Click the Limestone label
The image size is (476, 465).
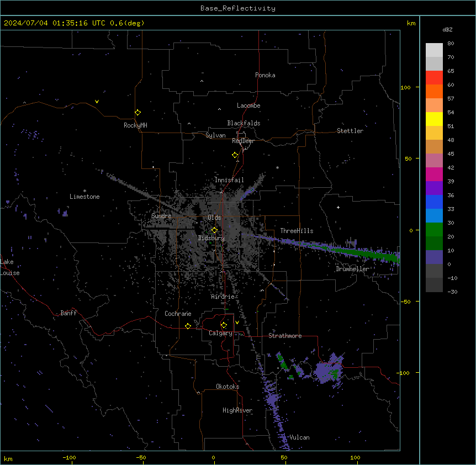[84, 197]
